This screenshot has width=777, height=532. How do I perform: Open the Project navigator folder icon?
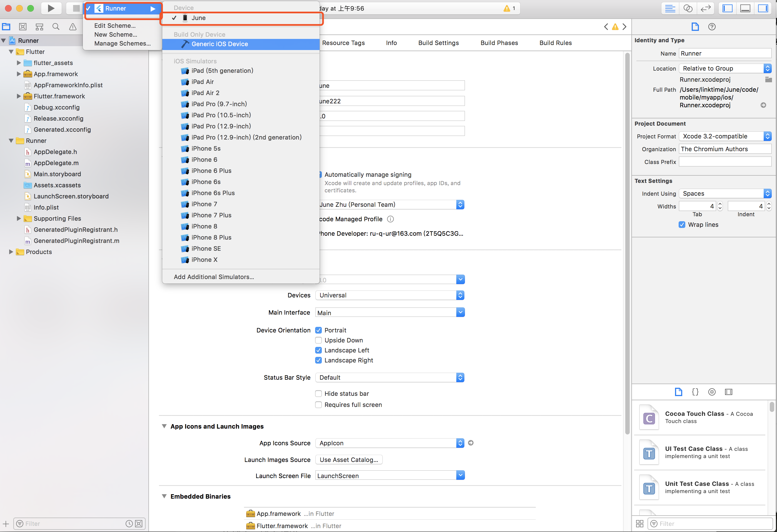point(6,27)
